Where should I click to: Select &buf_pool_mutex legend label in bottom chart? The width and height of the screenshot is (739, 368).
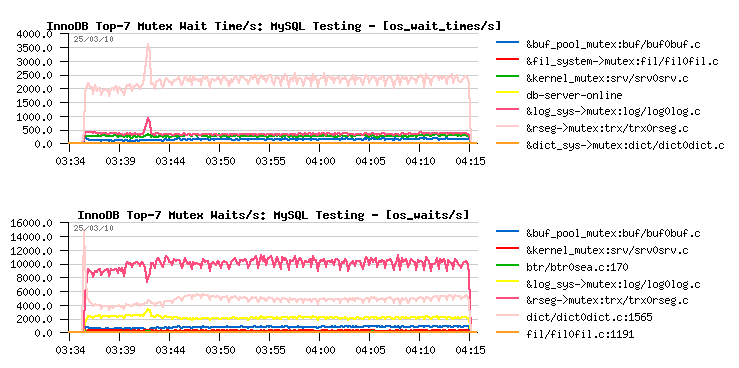click(x=613, y=234)
